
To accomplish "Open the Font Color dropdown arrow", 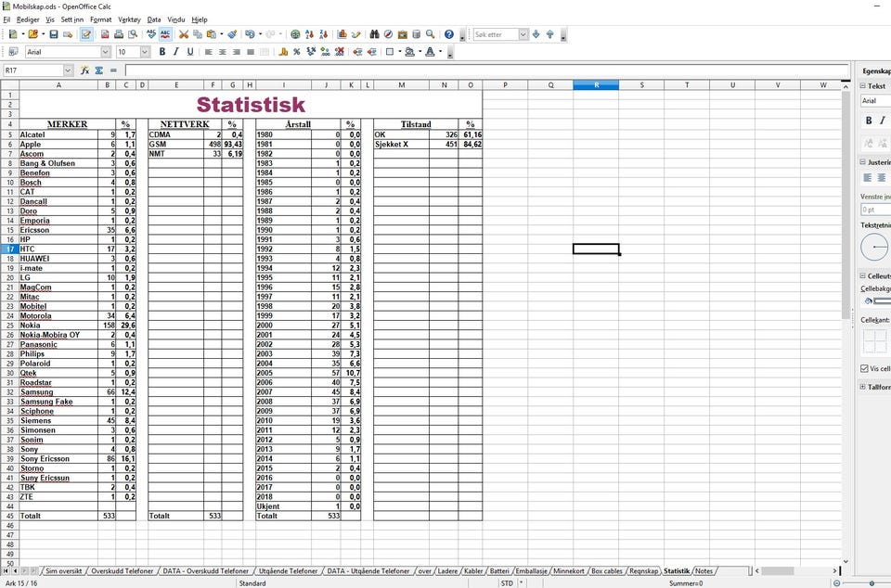I will 440,52.
